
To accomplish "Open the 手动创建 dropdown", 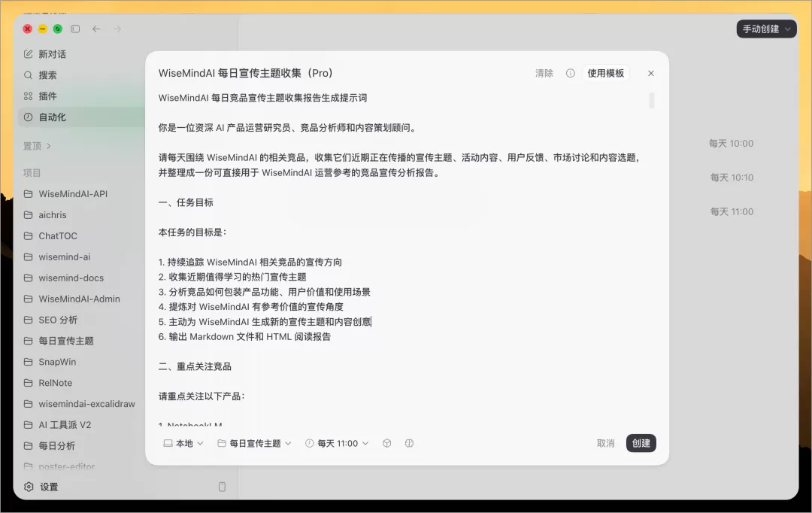I will pyautogui.click(x=766, y=29).
